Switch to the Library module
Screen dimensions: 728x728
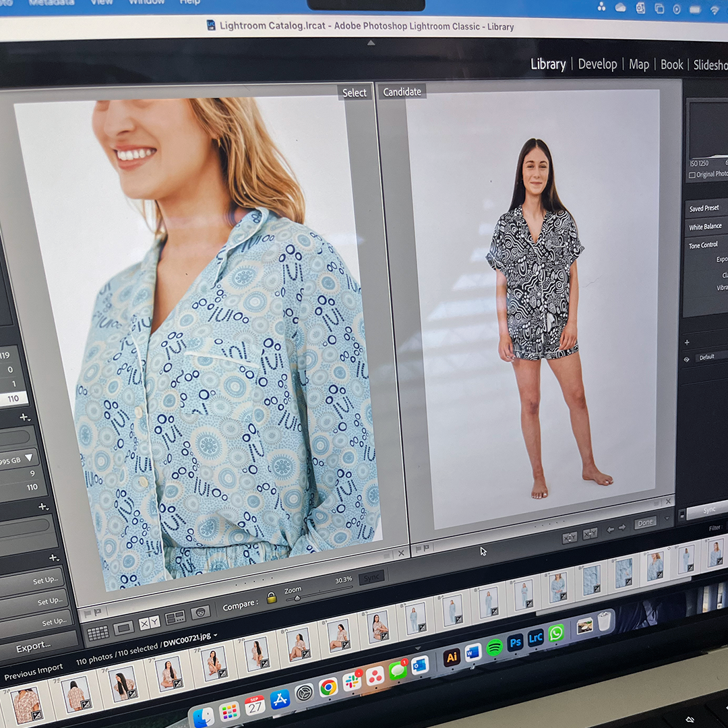click(x=548, y=64)
